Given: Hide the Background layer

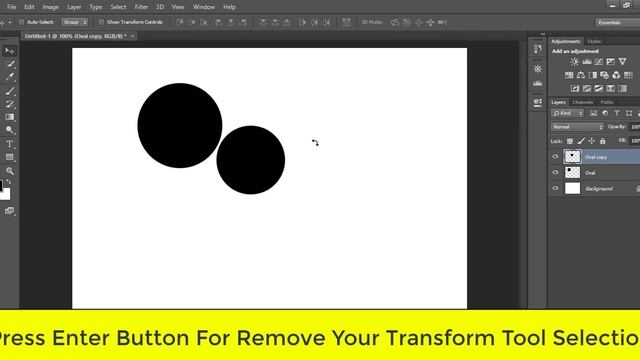Looking at the screenshot, I should click(555, 189).
